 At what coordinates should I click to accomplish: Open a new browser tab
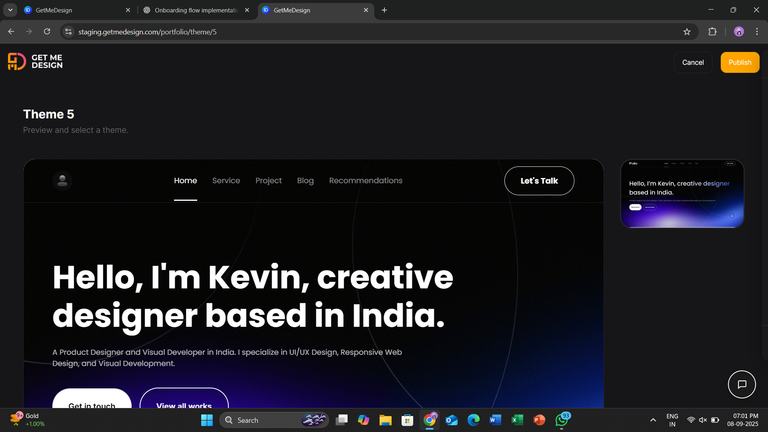tap(384, 10)
